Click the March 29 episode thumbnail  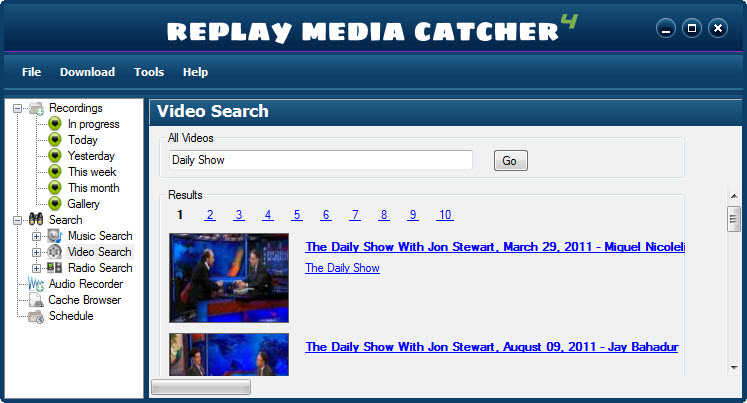pyautogui.click(x=229, y=278)
